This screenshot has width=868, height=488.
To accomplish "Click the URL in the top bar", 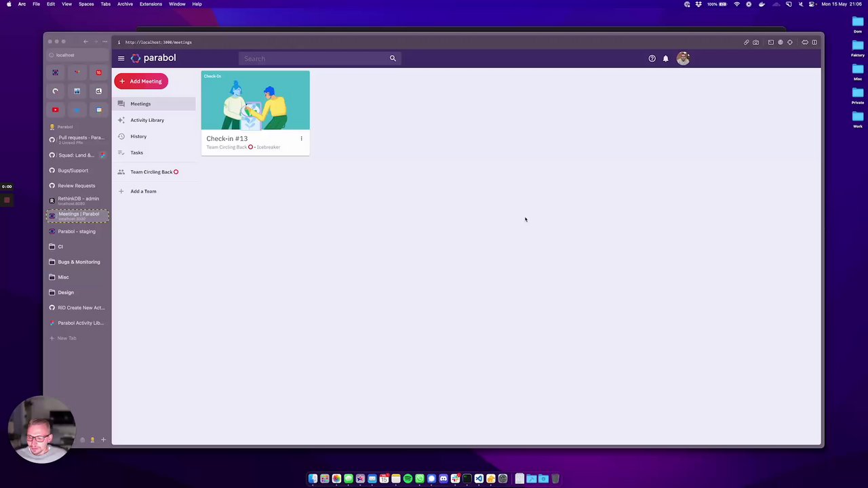I will [x=158, y=42].
